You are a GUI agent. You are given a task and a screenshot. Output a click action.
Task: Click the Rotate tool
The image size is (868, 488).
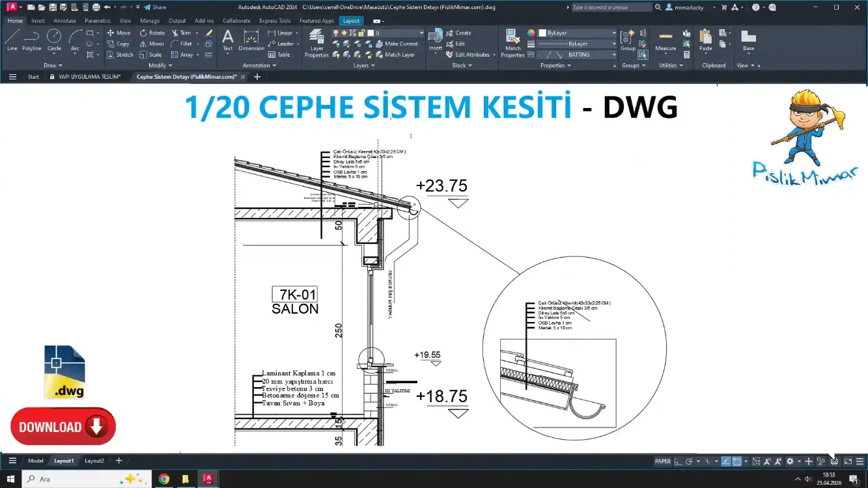click(152, 33)
